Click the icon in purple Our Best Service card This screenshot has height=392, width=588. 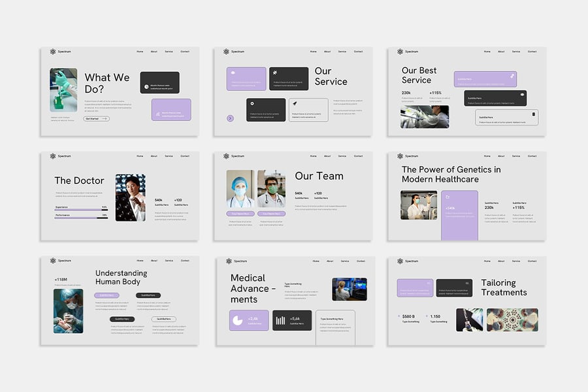[x=512, y=76]
